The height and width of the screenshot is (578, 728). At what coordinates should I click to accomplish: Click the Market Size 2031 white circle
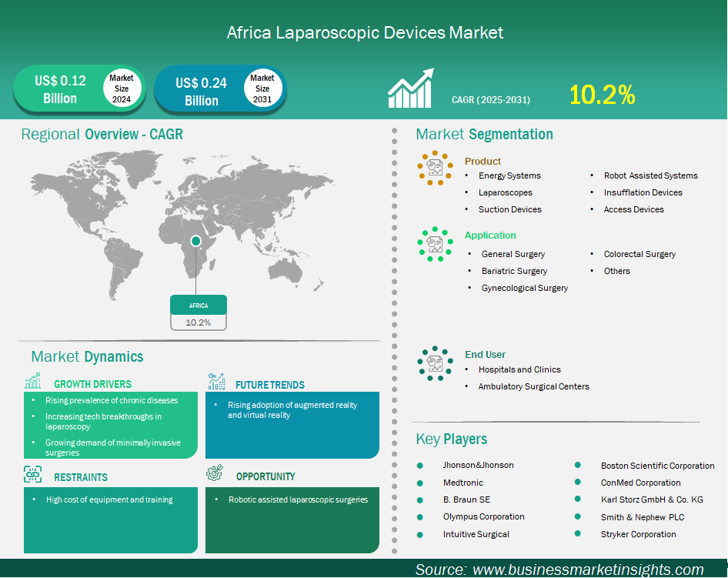click(x=262, y=89)
